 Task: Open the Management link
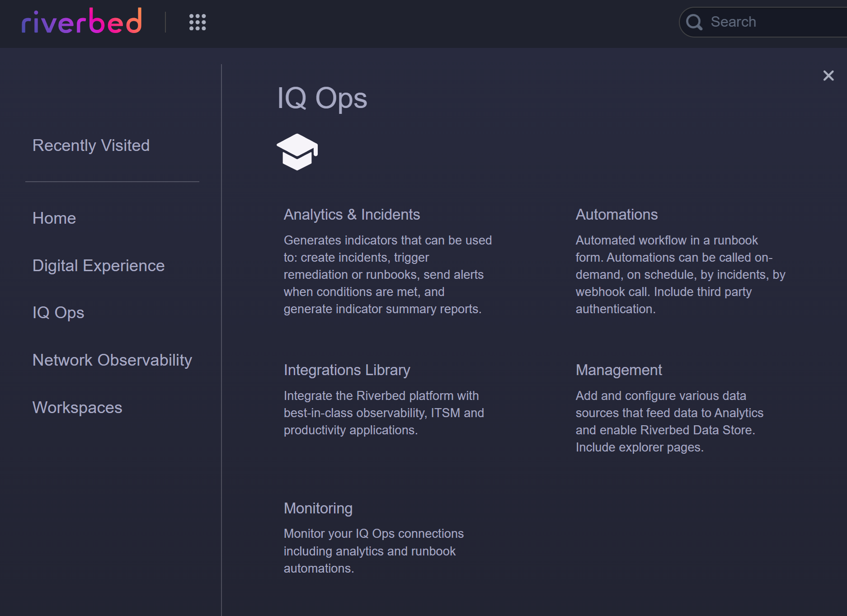[x=618, y=370]
